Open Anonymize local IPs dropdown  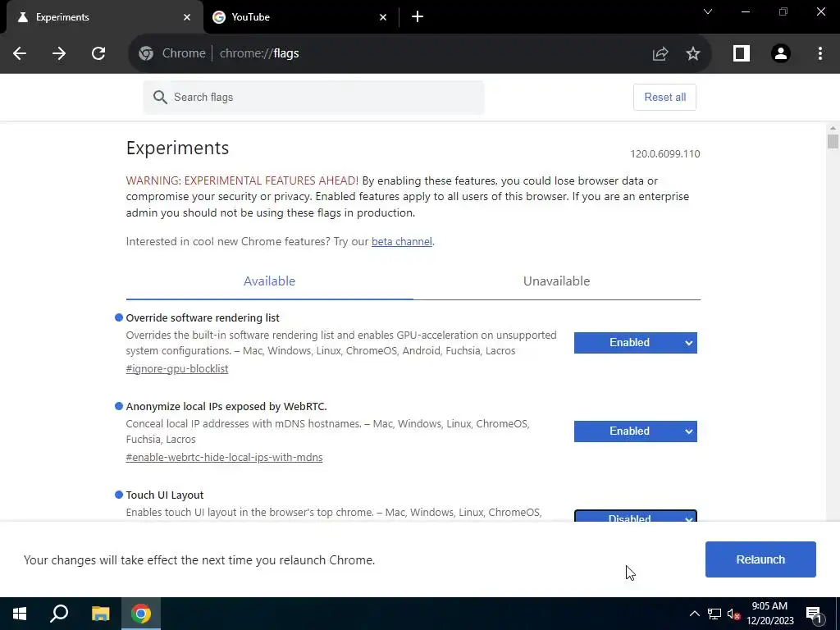(x=636, y=431)
